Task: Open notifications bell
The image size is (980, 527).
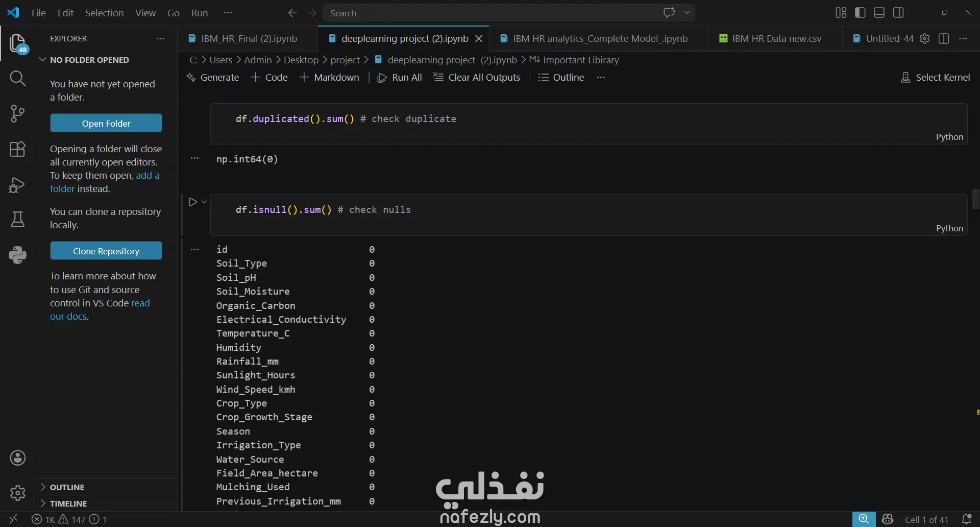Action: [x=966, y=519]
